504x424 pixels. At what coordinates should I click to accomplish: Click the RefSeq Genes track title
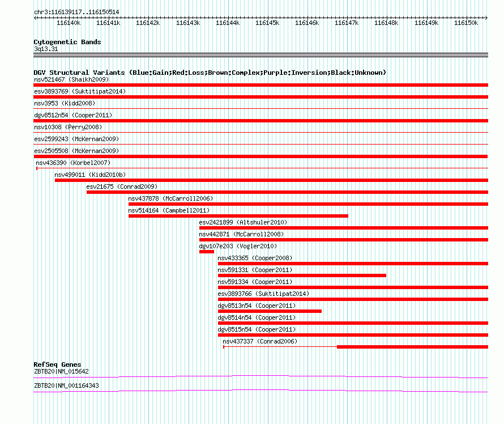[57, 364]
